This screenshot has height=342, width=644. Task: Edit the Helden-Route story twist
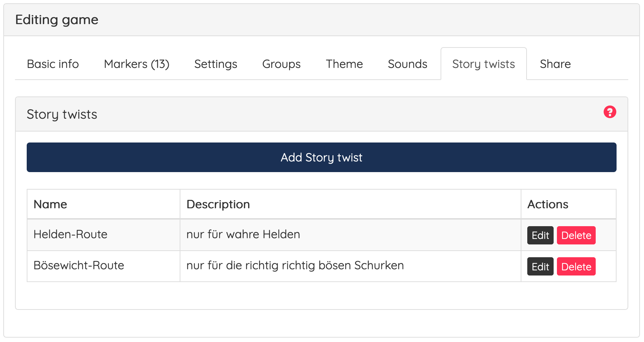[540, 235]
